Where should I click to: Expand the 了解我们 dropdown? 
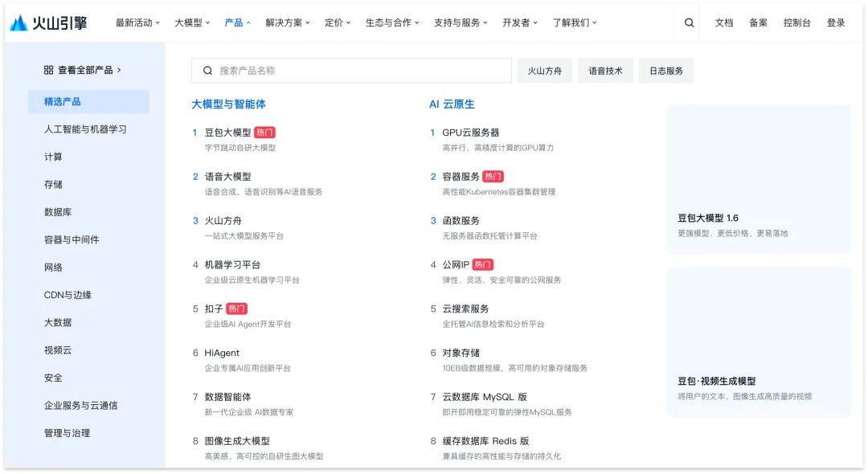pyautogui.click(x=575, y=22)
